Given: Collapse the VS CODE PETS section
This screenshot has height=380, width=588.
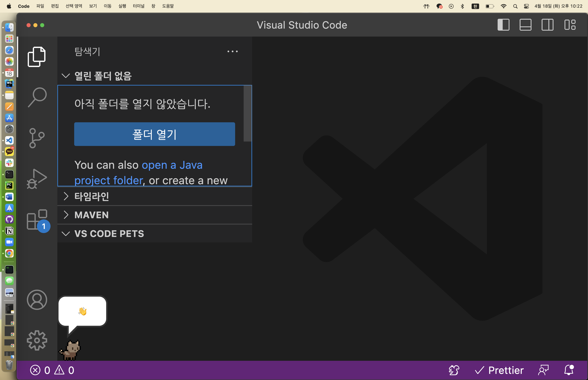Looking at the screenshot, I should pyautogui.click(x=109, y=234).
